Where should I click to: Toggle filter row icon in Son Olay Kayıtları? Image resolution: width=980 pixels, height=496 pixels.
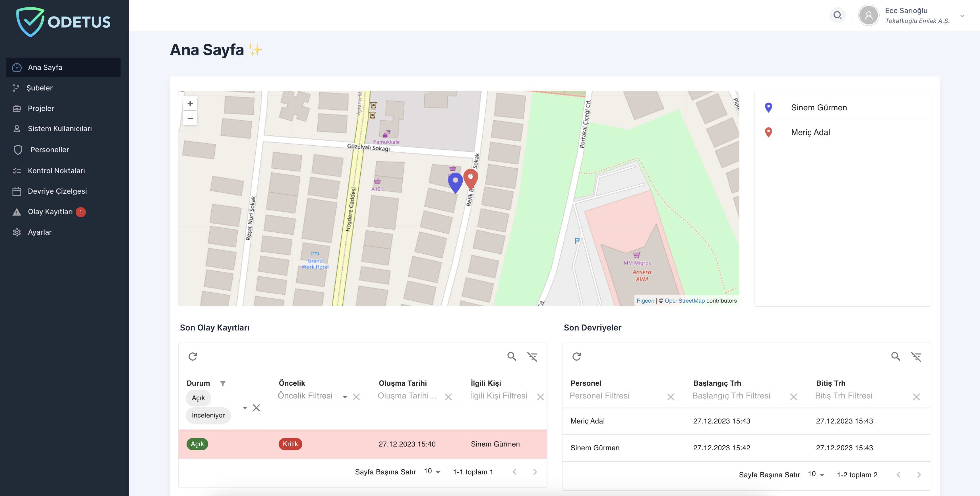point(532,356)
